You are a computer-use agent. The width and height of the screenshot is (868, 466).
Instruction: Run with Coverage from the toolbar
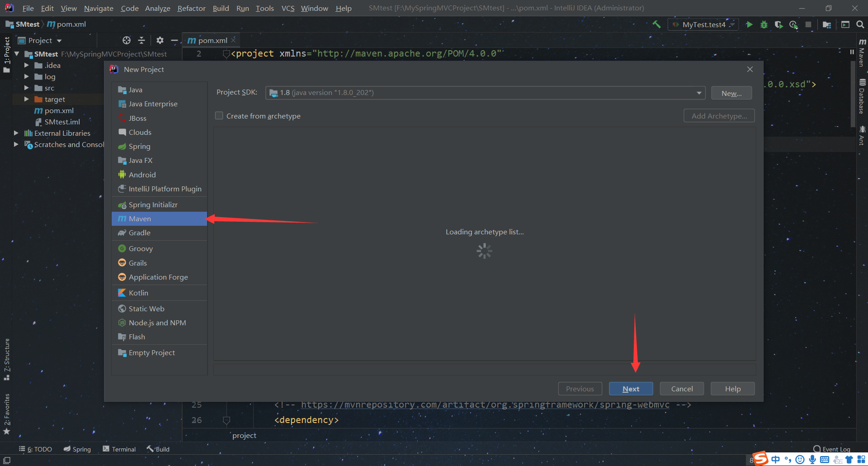click(x=778, y=24)
